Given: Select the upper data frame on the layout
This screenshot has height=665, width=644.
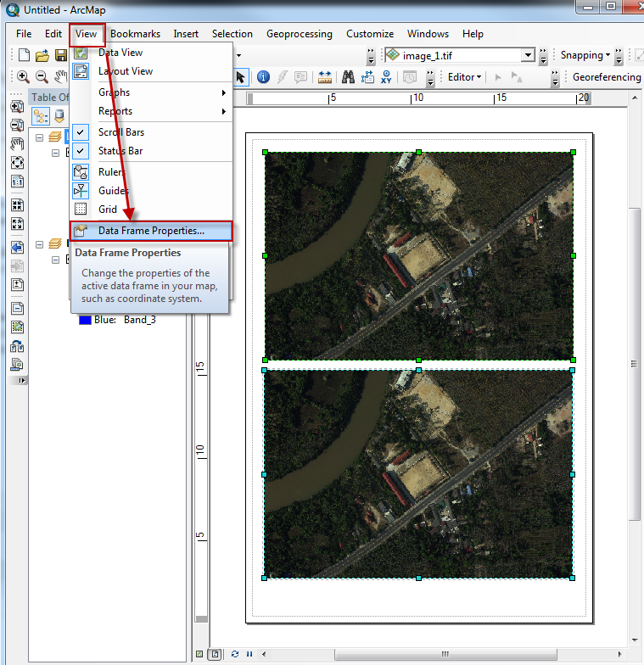Looking at the screenshot, I should click(x=419, y=256).
